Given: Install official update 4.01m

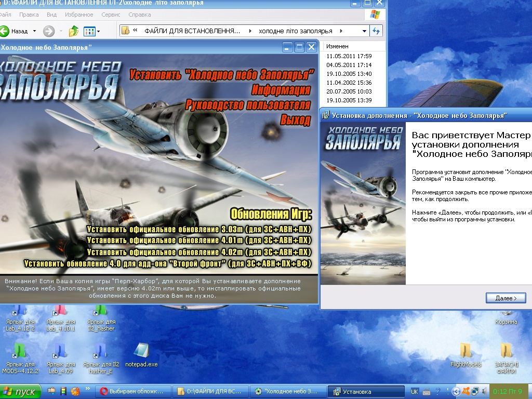Looking at the screenshot, I should point(199,240).
